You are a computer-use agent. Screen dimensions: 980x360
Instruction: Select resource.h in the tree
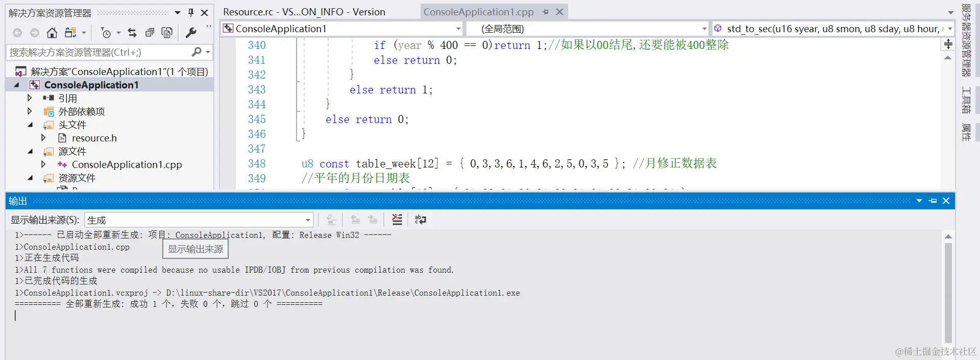click(x=94, y=138)
